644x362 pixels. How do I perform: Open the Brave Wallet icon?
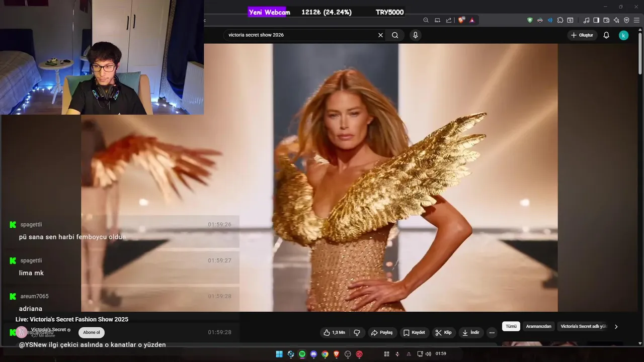coord(606,20)
